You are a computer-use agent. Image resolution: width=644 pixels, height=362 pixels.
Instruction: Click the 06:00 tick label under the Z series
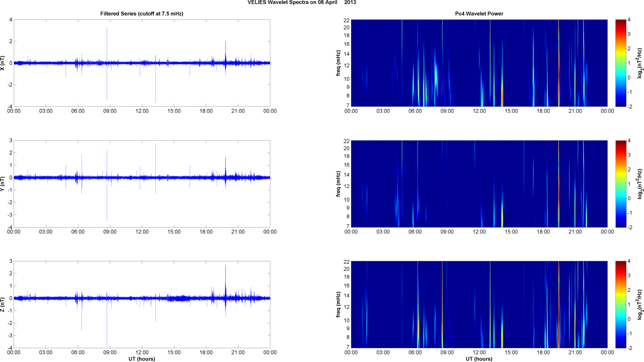coord(78,353)
